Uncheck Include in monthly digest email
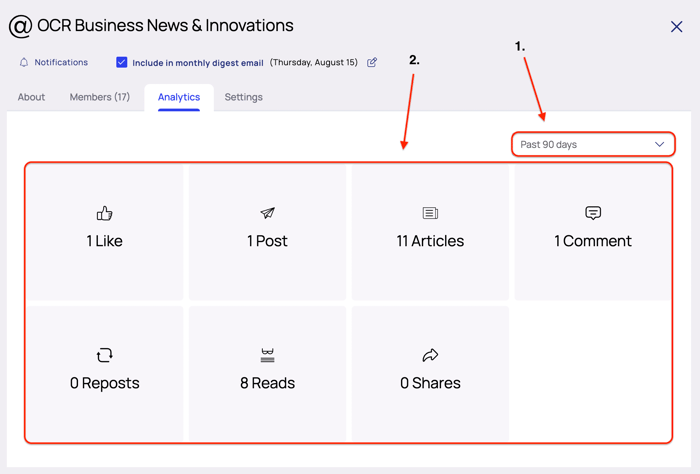700x474 pixels. [x=122, y=62]
